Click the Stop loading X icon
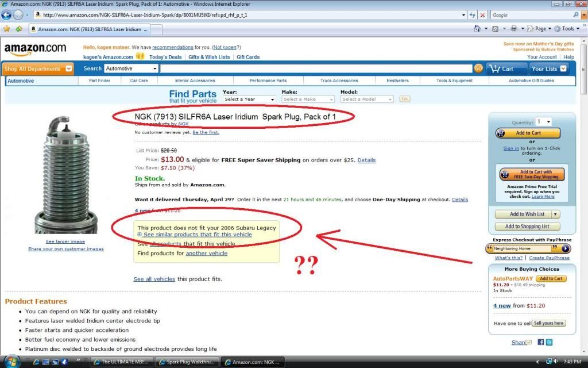Viewport: 588px width, 368px height. [x=482, y=15]
